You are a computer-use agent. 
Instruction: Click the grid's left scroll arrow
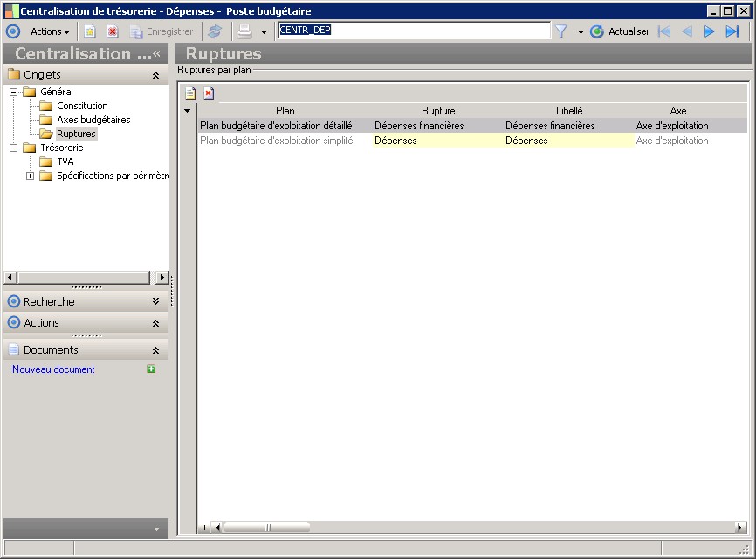(217, 528)
